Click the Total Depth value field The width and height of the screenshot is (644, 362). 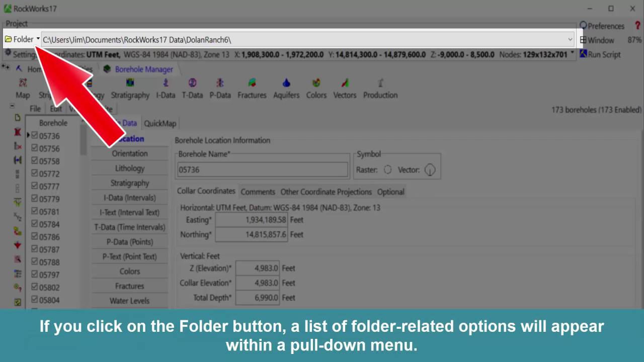pyautogui.click(x=257, y=298)
